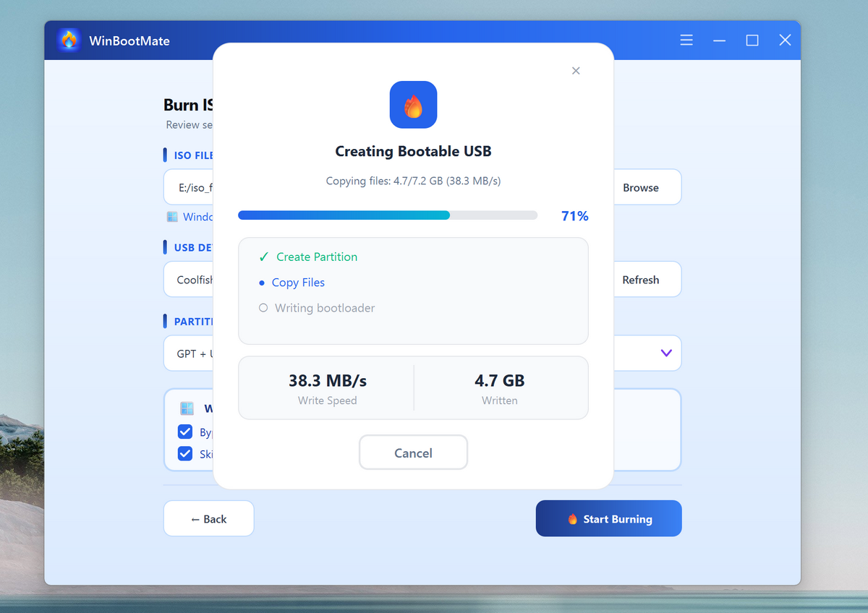
Task: Select the Coolfish USB device field
Action: 190,279
